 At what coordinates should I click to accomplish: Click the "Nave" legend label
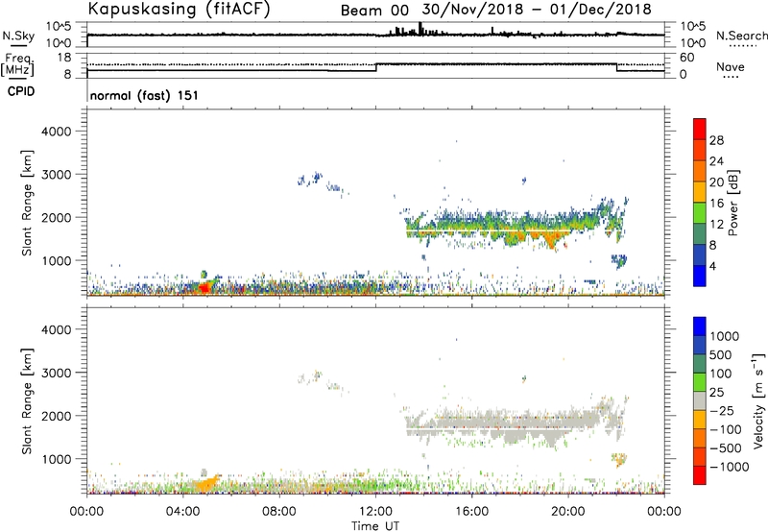click(x=731, y=66)
